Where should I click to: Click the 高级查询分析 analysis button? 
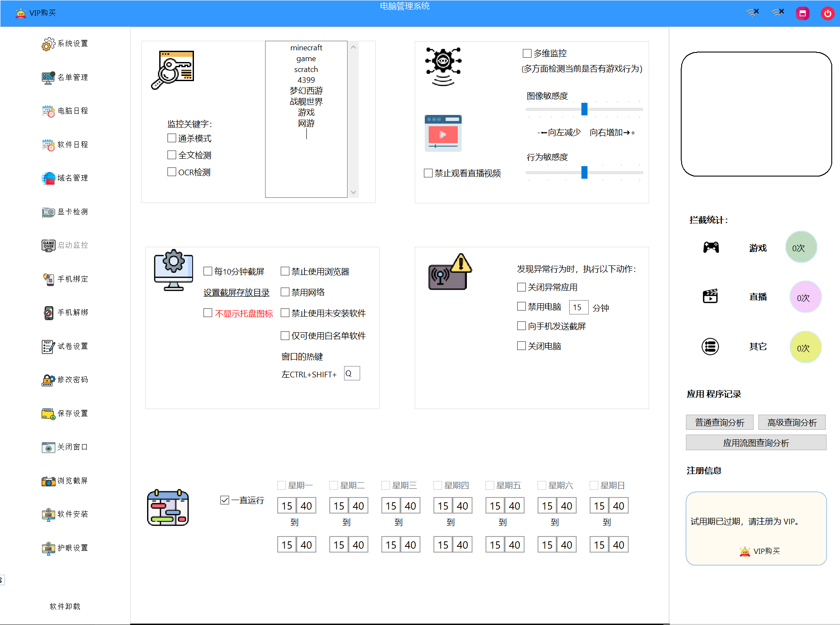coord(791,422)
